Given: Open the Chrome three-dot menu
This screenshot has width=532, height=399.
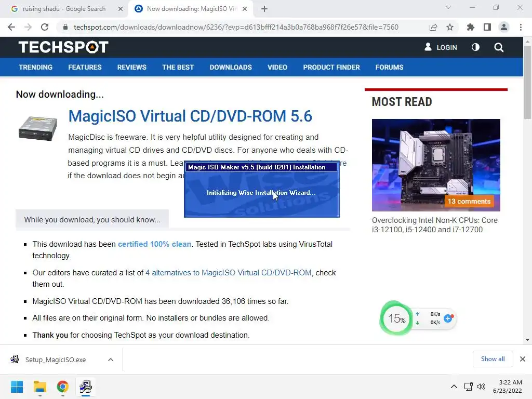Looking at the screenshot, I should tap(521, 27).
